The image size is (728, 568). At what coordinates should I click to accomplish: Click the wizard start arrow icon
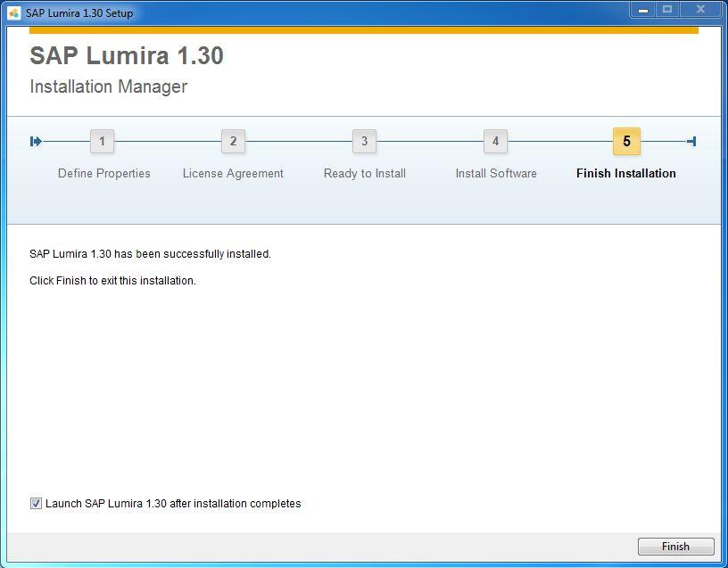point(36,141)
